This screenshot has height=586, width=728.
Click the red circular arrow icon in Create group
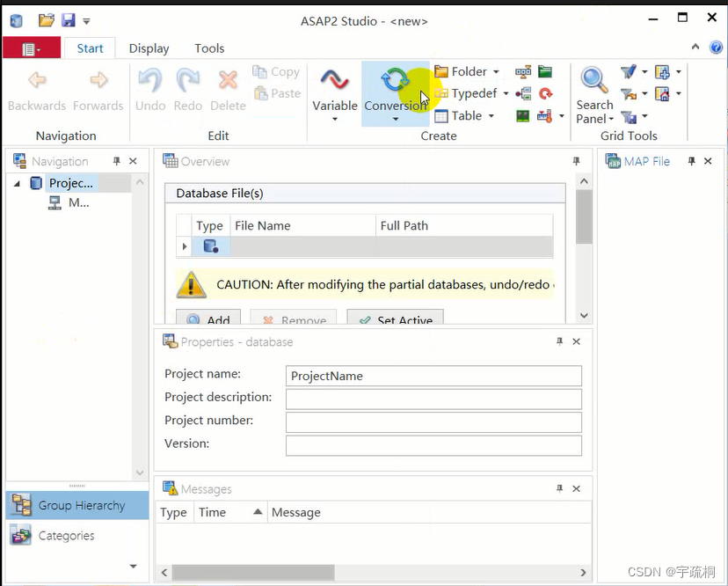click(545, 93)
